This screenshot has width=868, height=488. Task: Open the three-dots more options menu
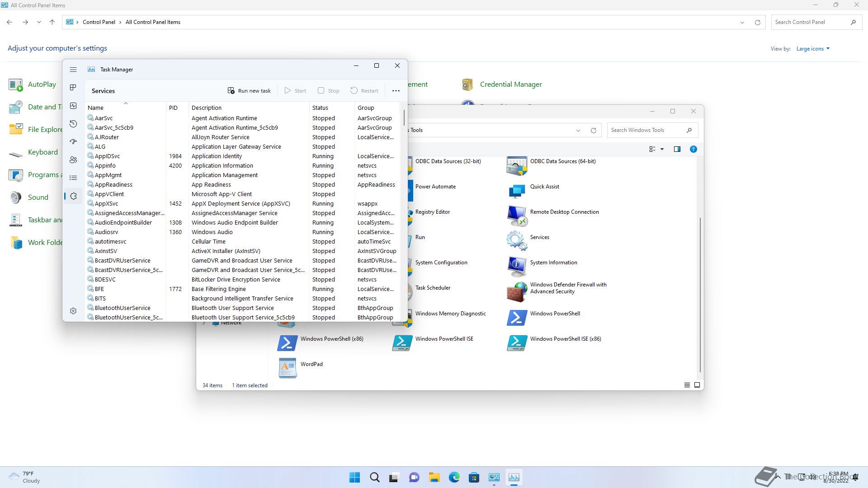[396, 91]
